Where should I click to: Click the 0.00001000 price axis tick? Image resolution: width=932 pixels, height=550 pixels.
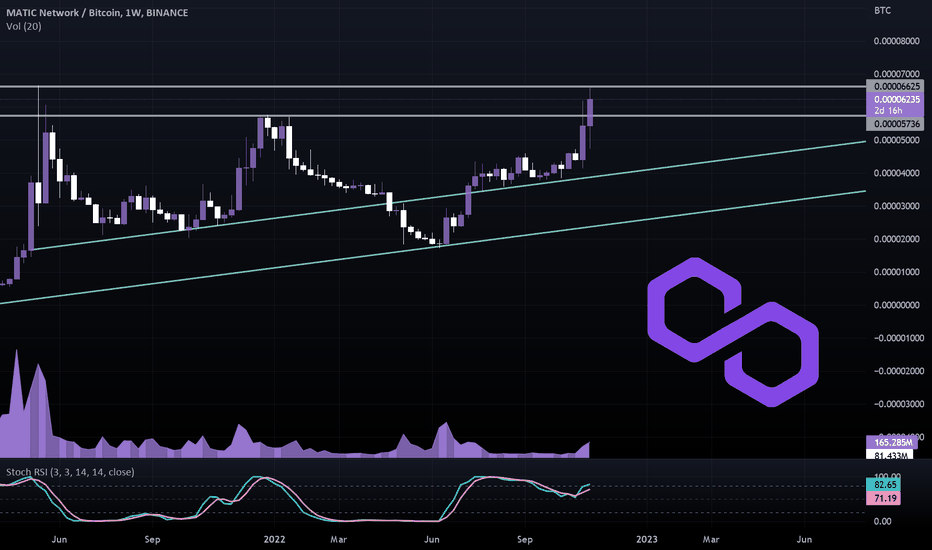coord(896,272)
